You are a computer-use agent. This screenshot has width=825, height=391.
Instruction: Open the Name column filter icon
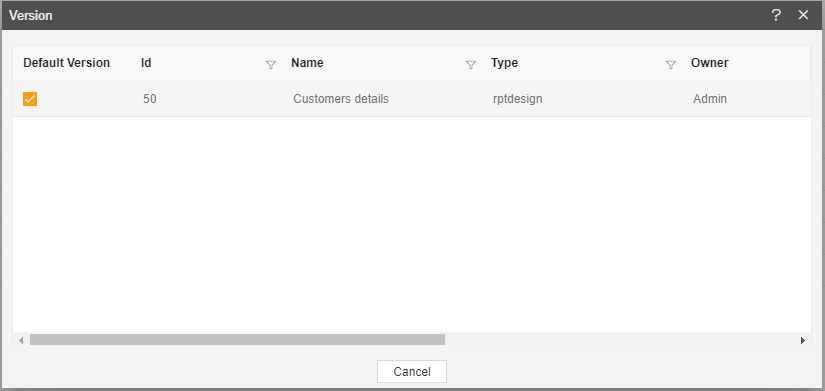[471, 65]
